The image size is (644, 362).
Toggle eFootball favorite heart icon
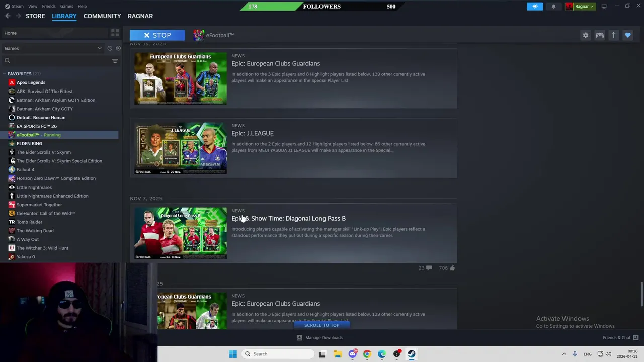pos(627,35)
